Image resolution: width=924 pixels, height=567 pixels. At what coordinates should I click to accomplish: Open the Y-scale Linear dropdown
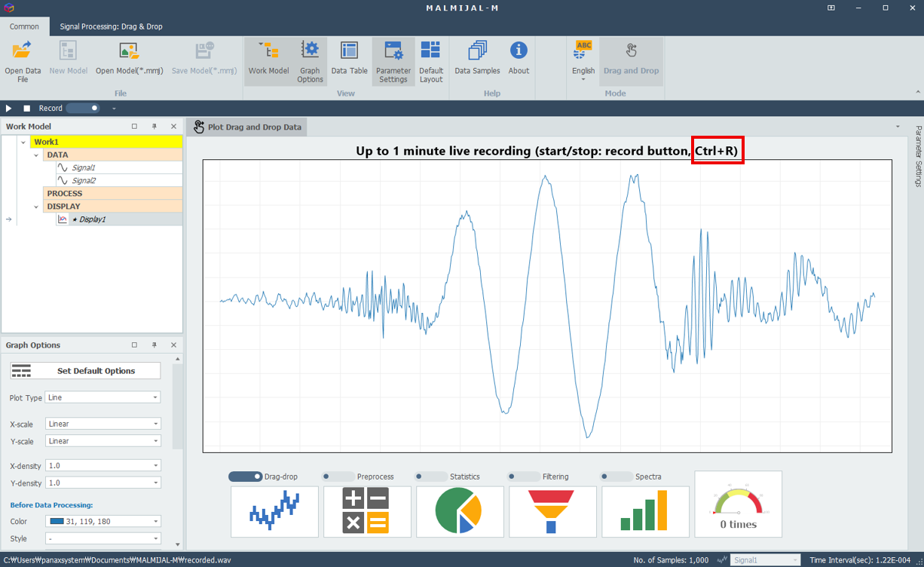(102, 441)
